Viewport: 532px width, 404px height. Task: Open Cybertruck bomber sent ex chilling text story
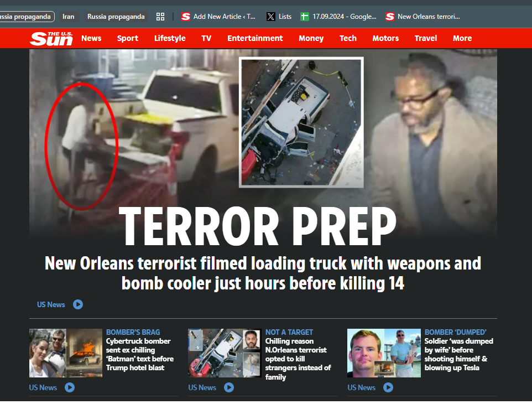(x=140, y=354)
